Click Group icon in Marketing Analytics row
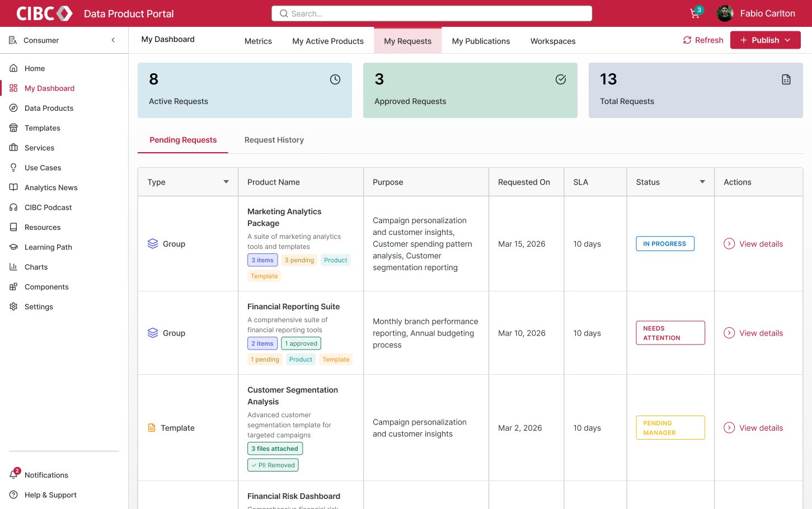The width and height of the screenshot is (812, 509). [153, 244]
